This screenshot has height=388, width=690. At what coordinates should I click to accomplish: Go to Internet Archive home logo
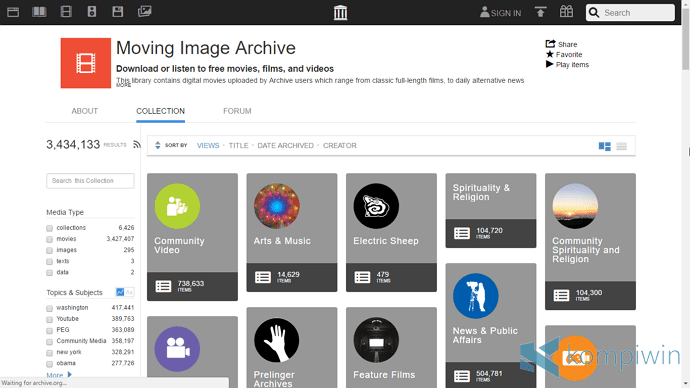click(x=341, y=12)
